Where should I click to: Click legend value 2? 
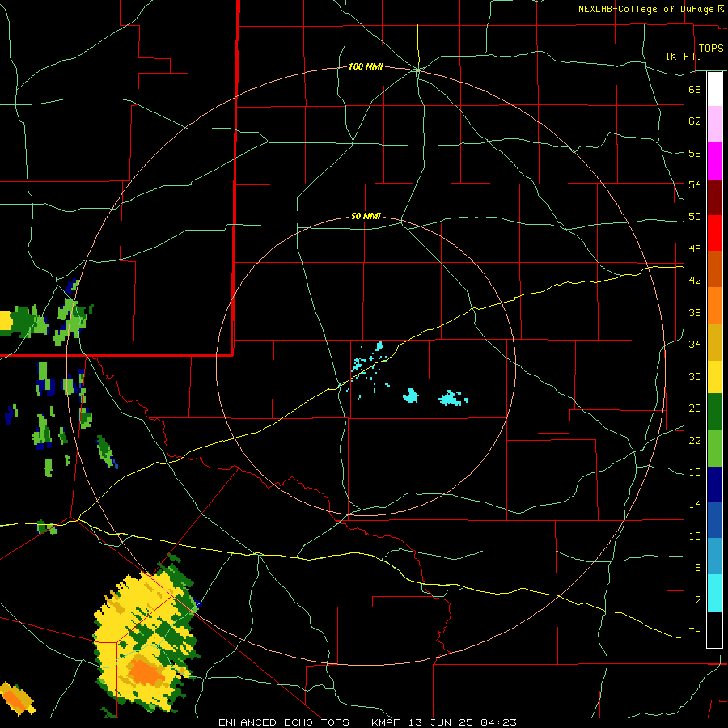pyautogui.click(x=698, y=600)
